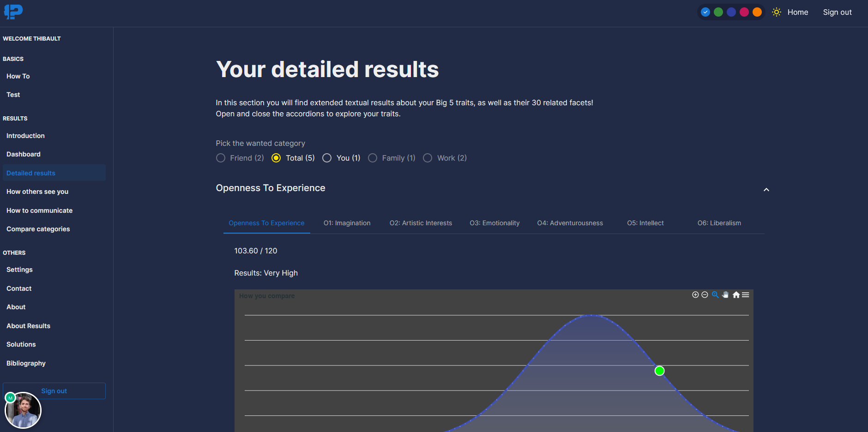Open the O3: Emotionality tab

tap(494, 223)
